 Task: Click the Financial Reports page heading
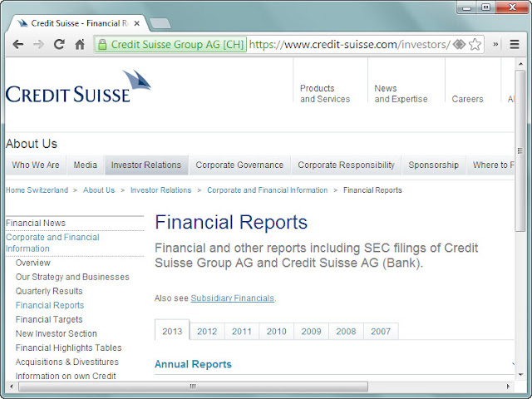click(231, 222)
